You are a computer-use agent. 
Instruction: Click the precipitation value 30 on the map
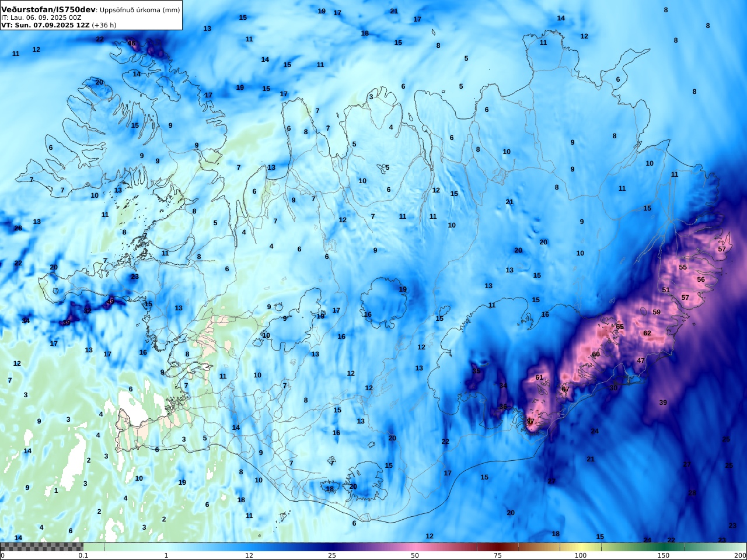(613, 388)
